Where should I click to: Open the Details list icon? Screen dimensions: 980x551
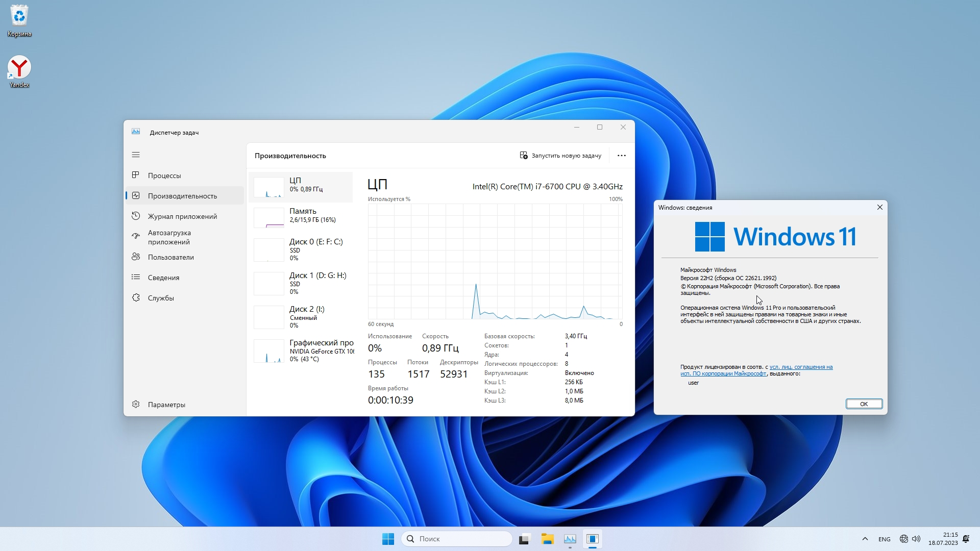pos(136,277)
